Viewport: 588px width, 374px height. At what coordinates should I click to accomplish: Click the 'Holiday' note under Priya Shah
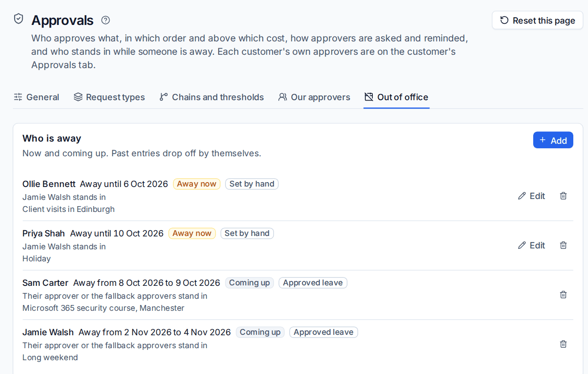click(37, 259)
